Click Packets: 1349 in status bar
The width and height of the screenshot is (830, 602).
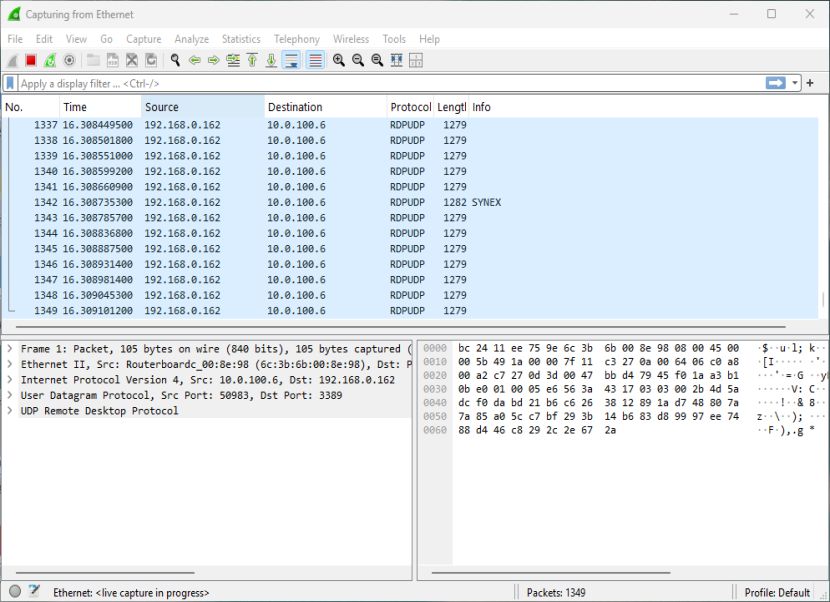[x=556, y=592]
